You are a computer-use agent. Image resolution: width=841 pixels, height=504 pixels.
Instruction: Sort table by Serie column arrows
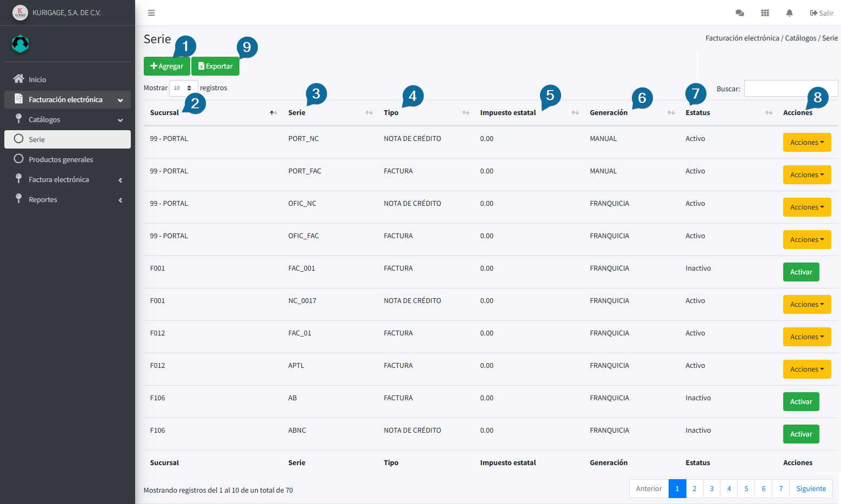(x=369, y=112)
